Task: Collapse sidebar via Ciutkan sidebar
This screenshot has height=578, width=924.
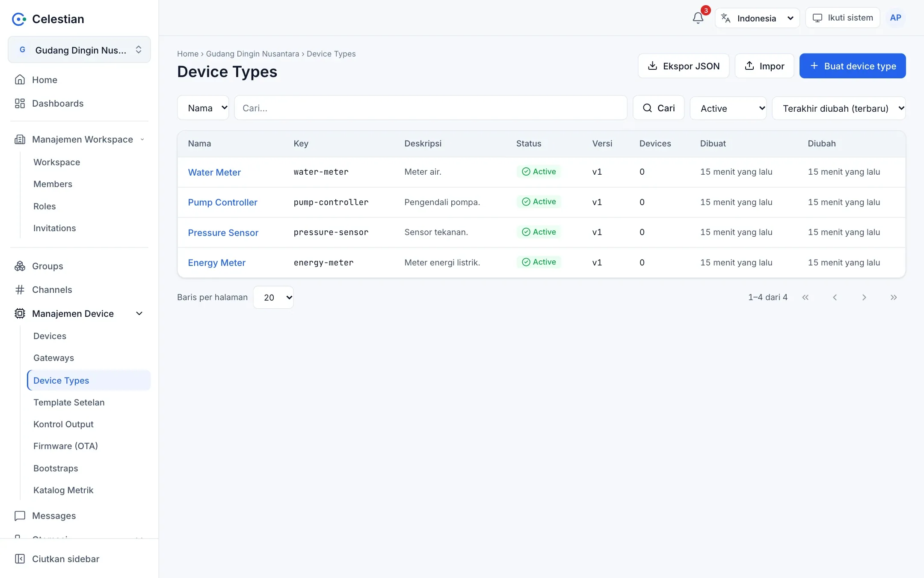Action: [x=79, y=559]
